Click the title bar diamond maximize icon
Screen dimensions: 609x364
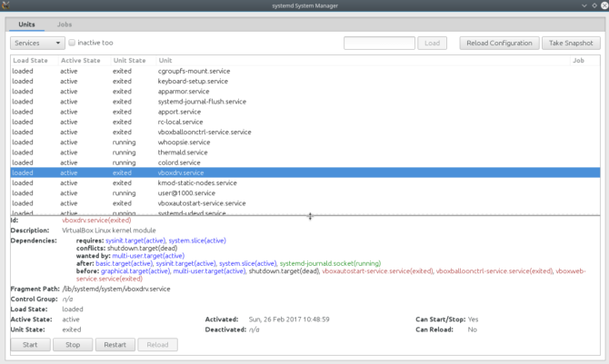click(x=594, y=5)
